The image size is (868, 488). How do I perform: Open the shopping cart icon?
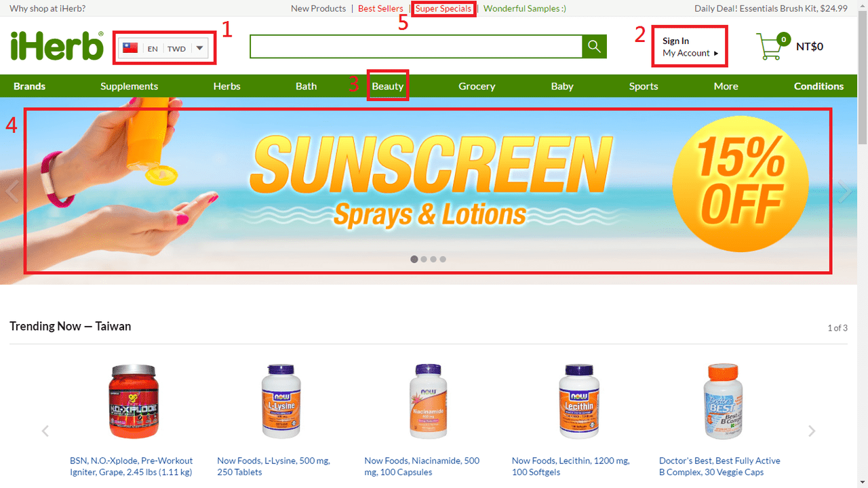click(772, 46)
